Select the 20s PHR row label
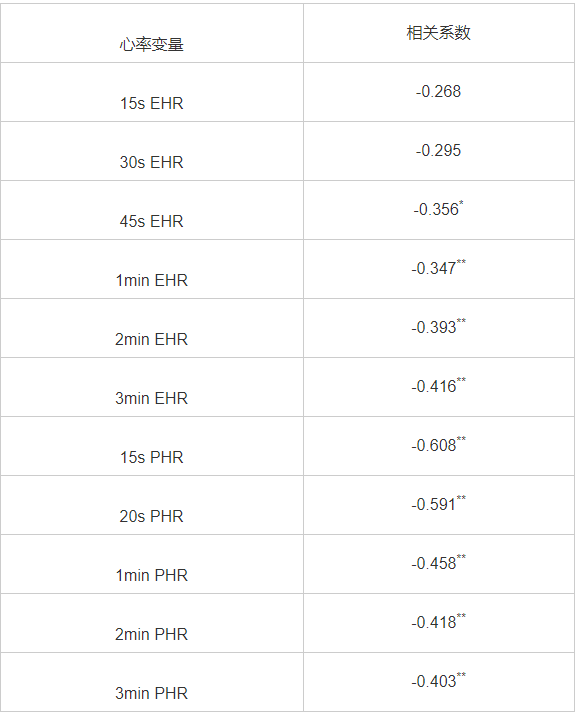Image resolution: width=580 pixels, height=716 pixels. 152,516
